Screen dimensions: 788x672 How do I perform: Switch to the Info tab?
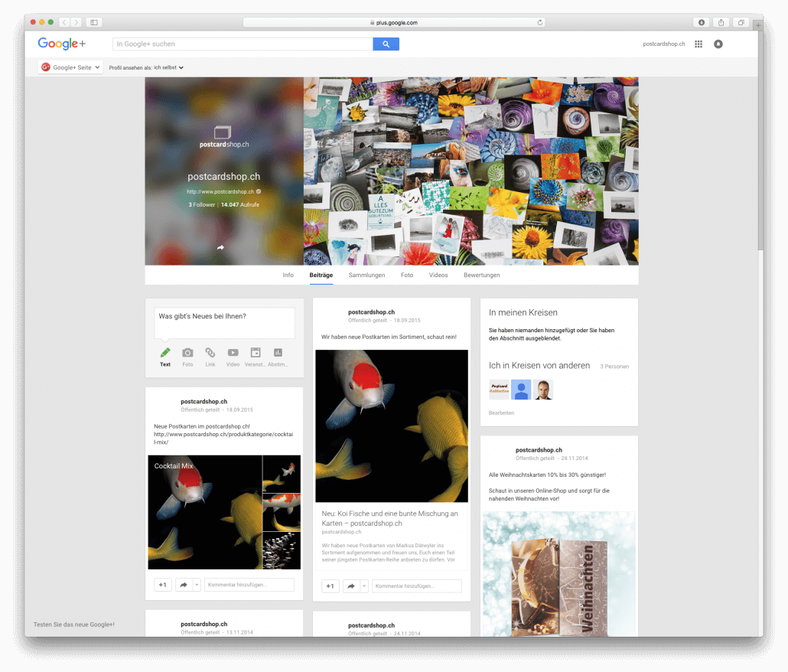click(x=288, y=275)
